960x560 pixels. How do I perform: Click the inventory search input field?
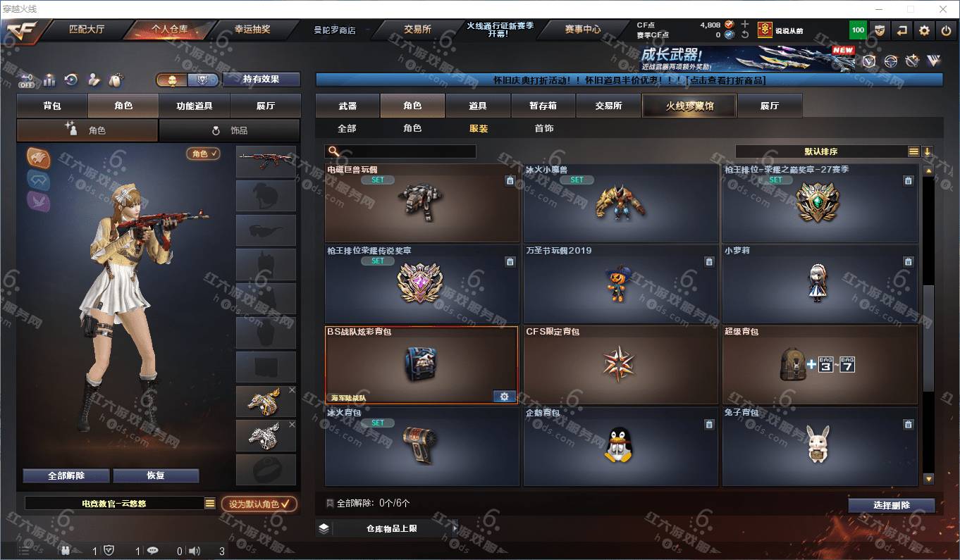(x=400, y=151)
